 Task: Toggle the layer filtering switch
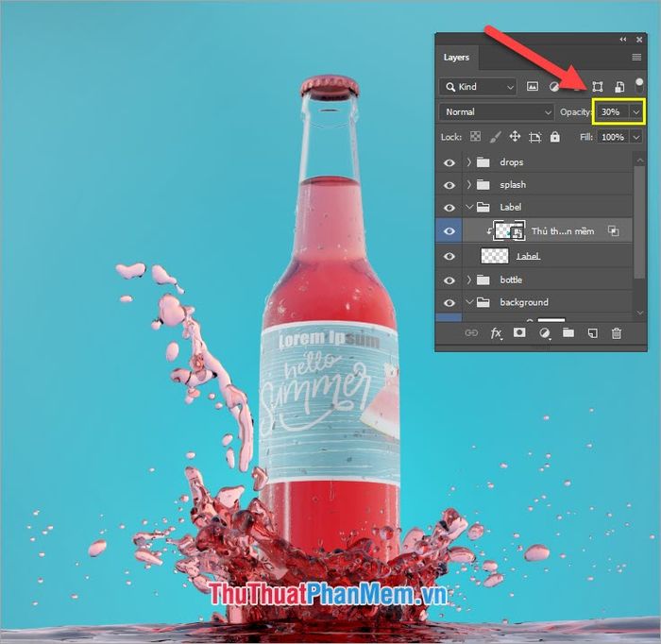[639, 86]
